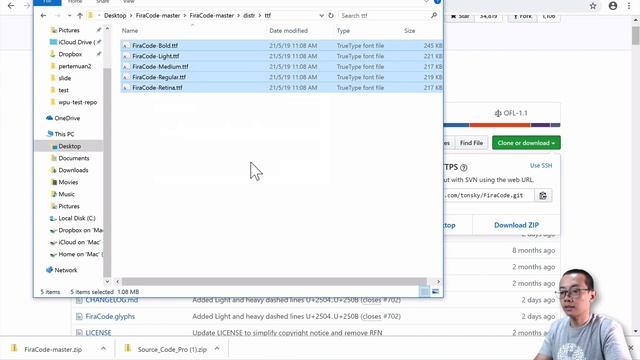Open slide folder in sidebar
The height and width of the screenshot is (360, 640).
(x=64, y=78)
